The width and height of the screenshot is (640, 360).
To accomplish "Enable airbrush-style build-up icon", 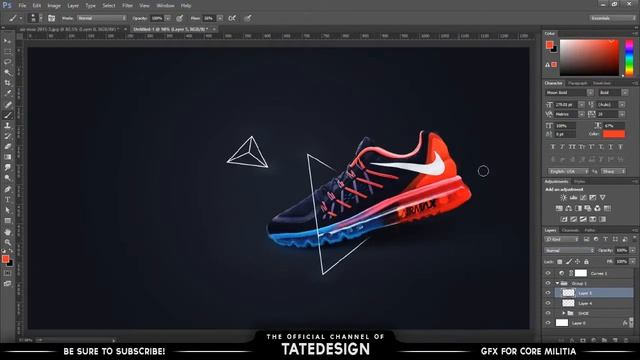I will [x=232, y=18].
